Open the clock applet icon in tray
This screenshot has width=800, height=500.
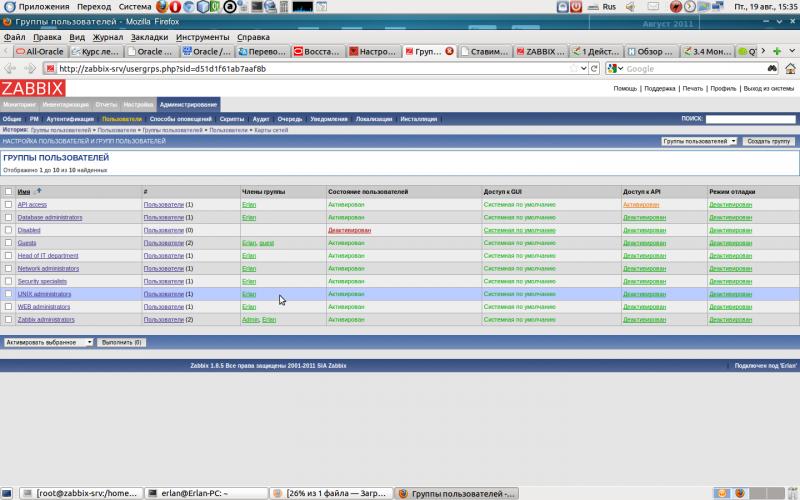[690, 7]
